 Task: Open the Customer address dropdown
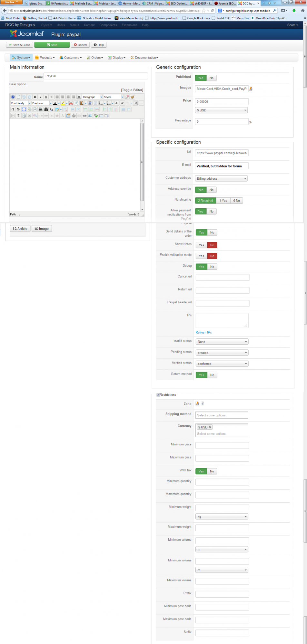tap(222, 178)
